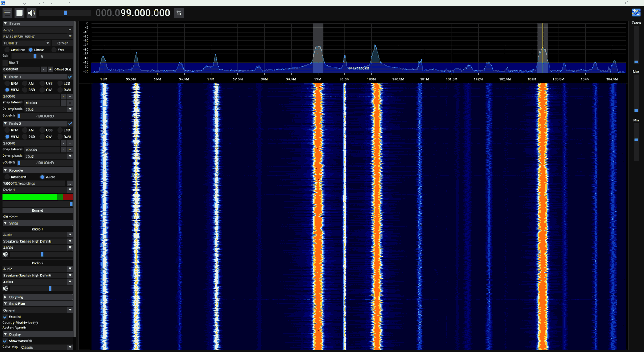The width and height of the screenshot is (644, 352).
Task: Select the Sensitive gain mode
Action: 7,50
